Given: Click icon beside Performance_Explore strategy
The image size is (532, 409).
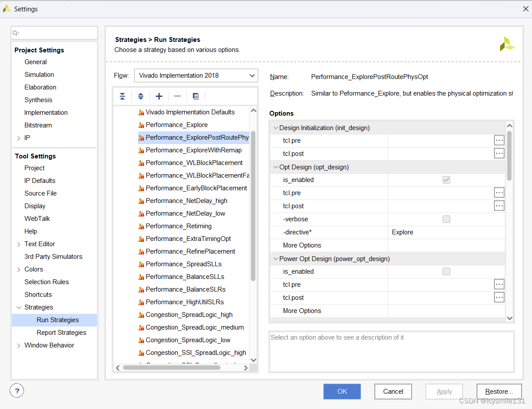Looking at the screenshot, I should coord(141,125).
